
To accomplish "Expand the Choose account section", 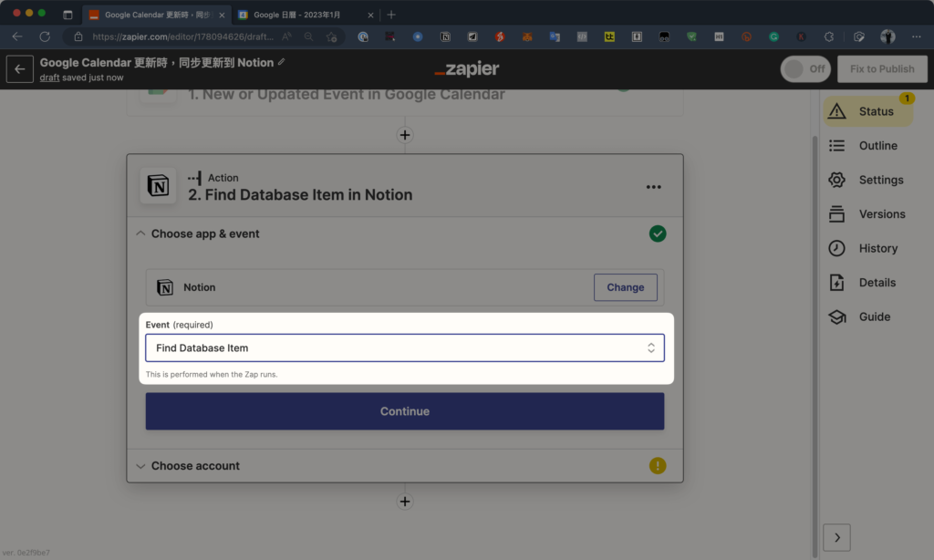I will (x=140, y=466).
